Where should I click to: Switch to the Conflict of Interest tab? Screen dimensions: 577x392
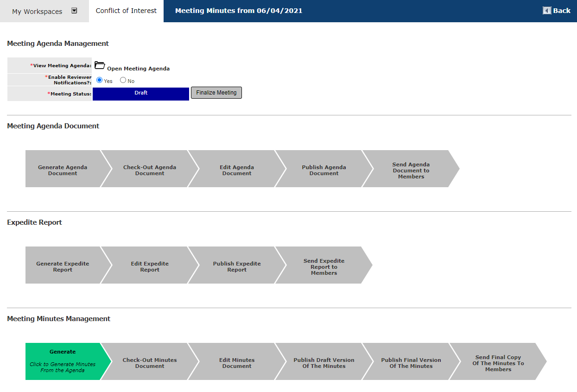(x=126, y=11)
